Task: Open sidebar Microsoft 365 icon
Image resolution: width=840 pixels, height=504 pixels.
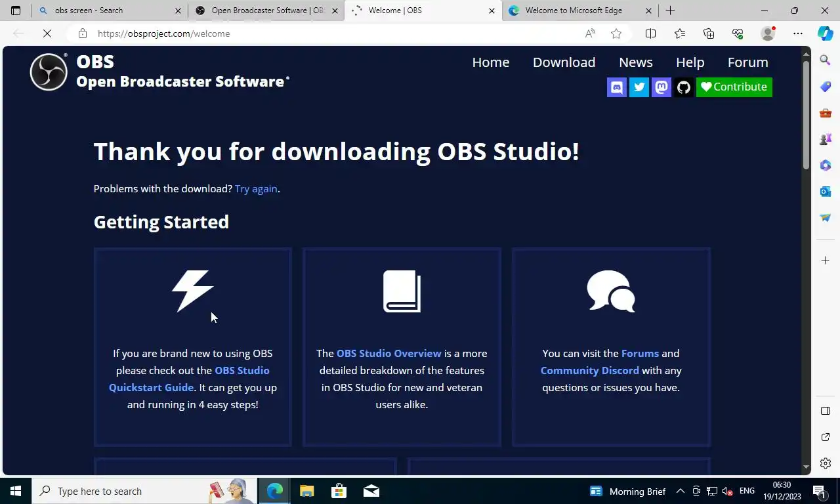Action: click(826, 165)
